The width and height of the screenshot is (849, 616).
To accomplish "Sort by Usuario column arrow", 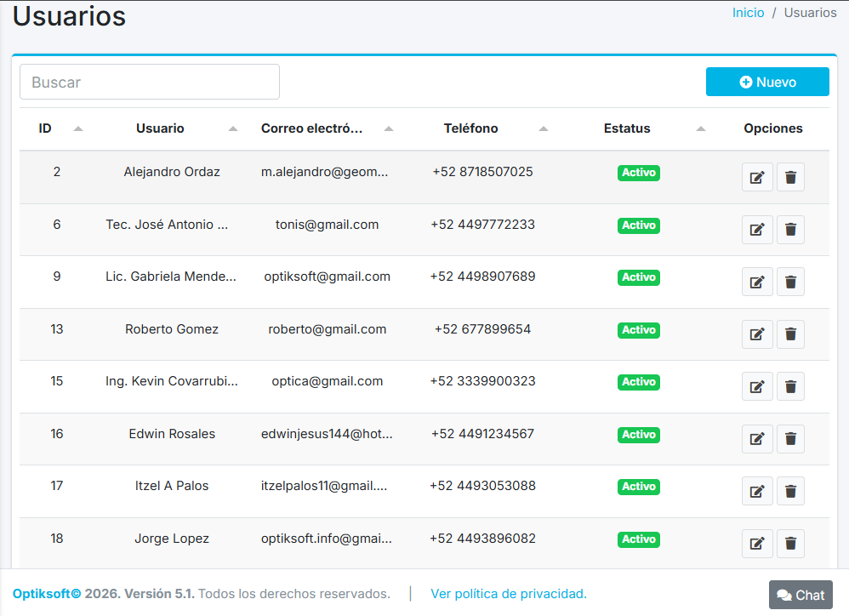I will point(232,129).
